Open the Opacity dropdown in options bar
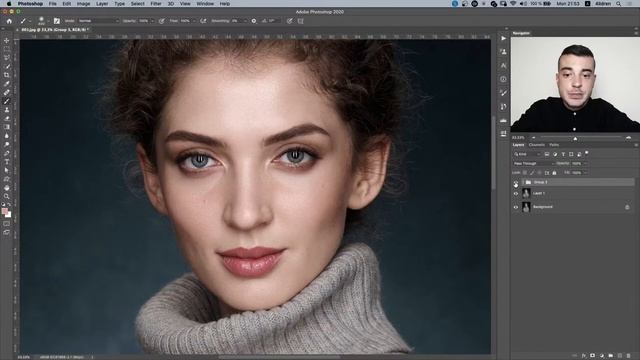640x360 pixels. 152,21
